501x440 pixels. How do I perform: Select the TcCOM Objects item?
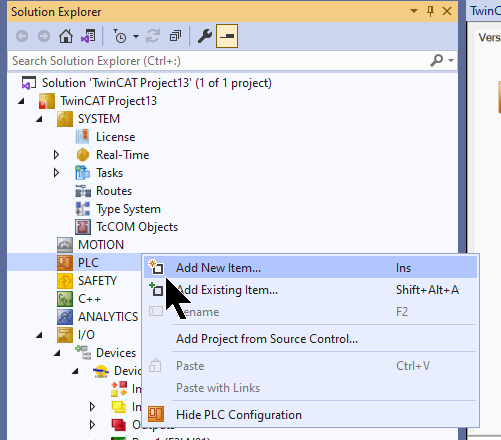point(137,227)
